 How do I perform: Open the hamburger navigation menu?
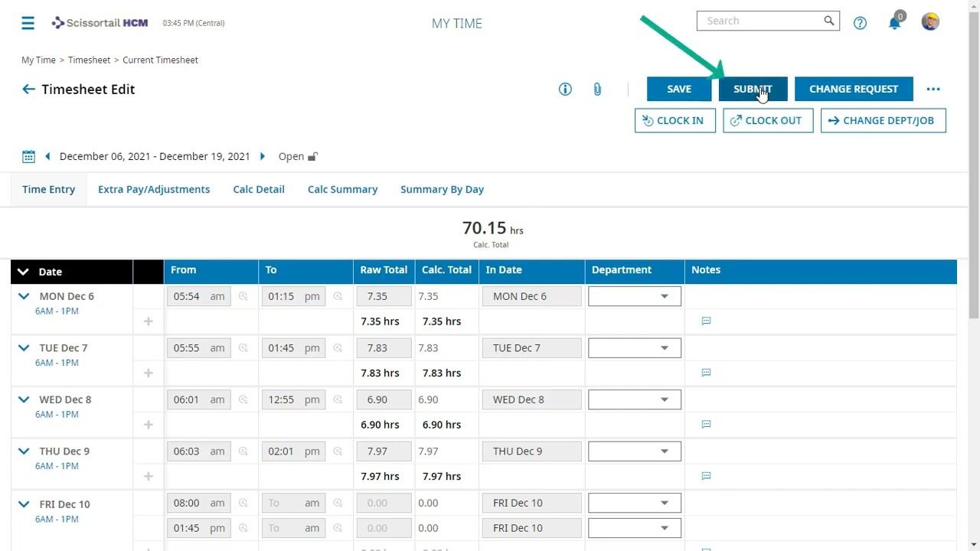click(28, 23)
